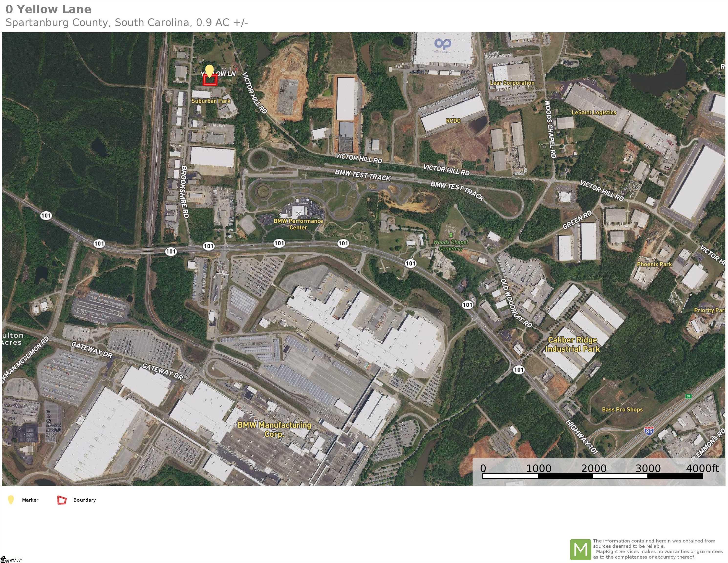Click the green exit 60 shield
728x563 pixels.
688,396
